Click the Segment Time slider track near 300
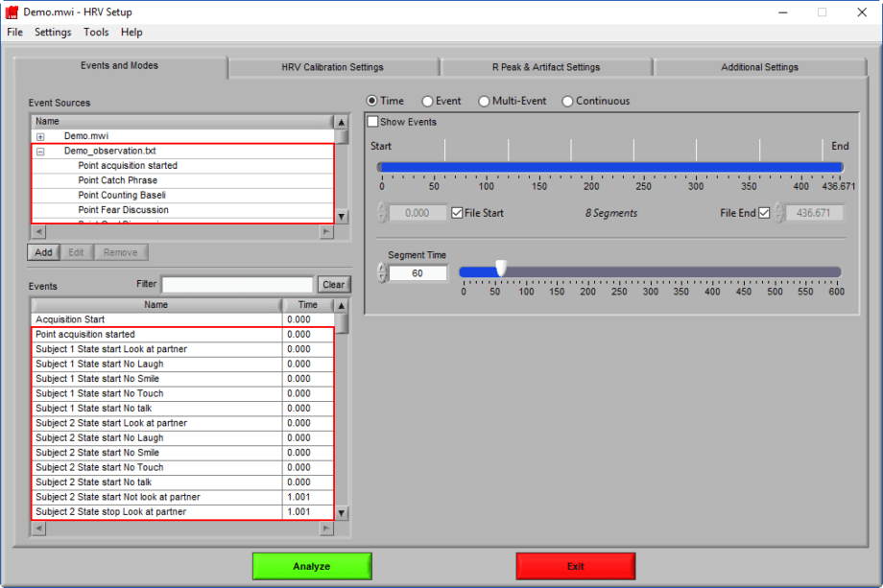This screenshot has height=588, width=883. 651,272
